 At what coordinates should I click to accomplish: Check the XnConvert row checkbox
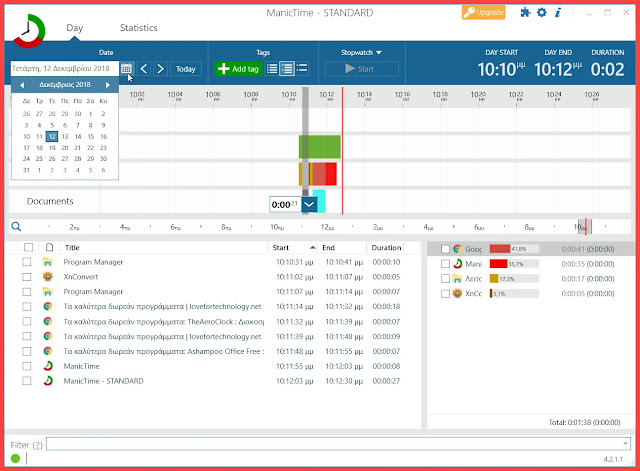(x=27, y=277)
